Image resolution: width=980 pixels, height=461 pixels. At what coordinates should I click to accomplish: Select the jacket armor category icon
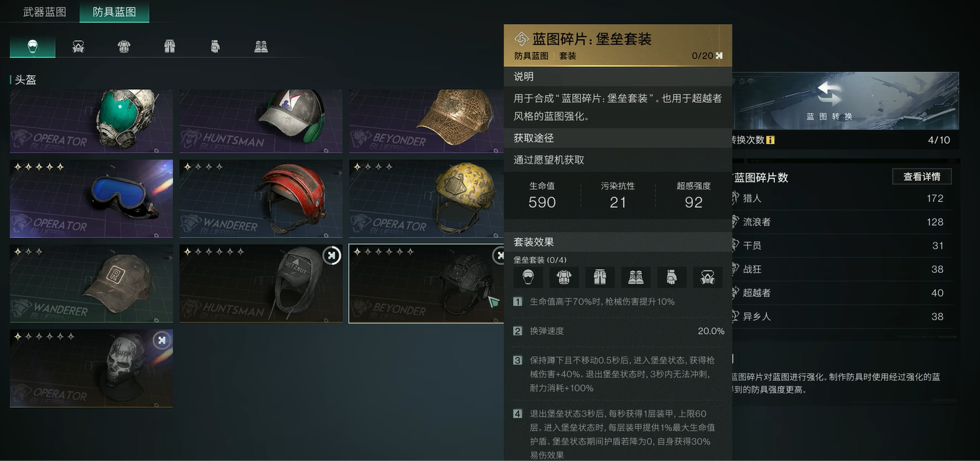click(124, 46)
